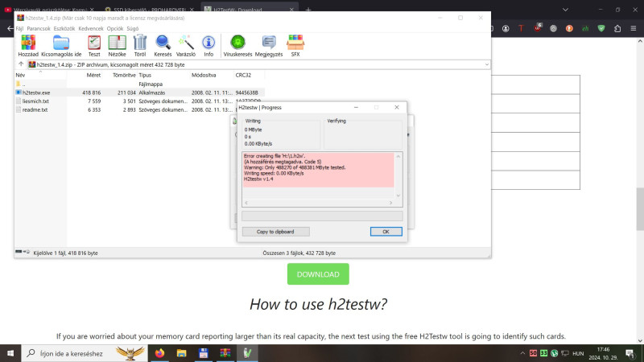This screenshot has height=362, width=644.
Task: Click the web page vertical scrollbar thumb
Action: coord(640,209)
